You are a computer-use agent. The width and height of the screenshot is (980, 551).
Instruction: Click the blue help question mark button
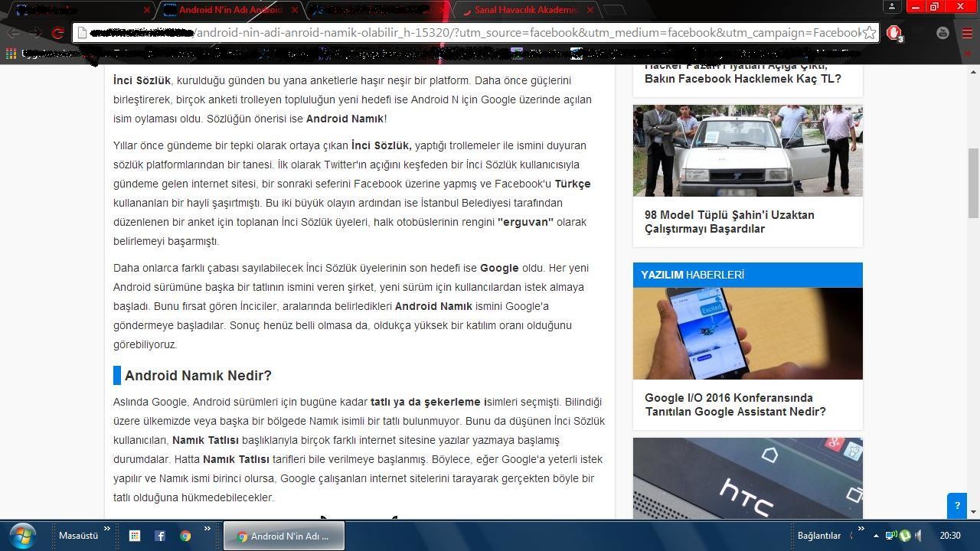(x=957, y=506)
